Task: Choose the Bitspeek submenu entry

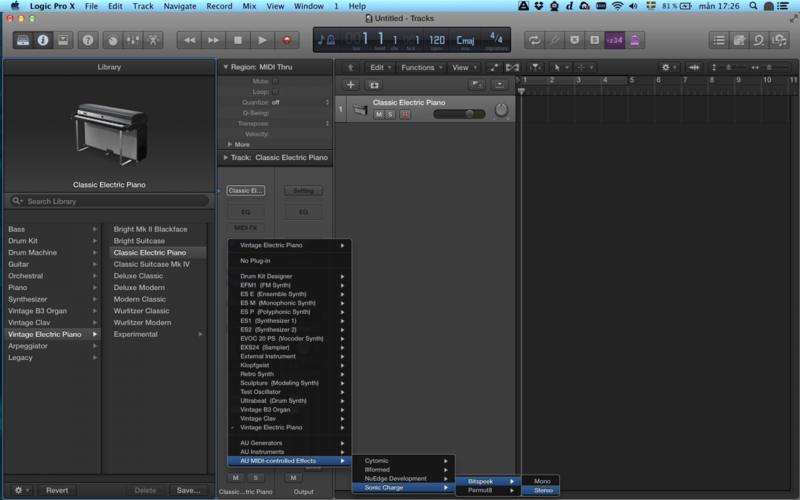Action: (x=486, y=481)
